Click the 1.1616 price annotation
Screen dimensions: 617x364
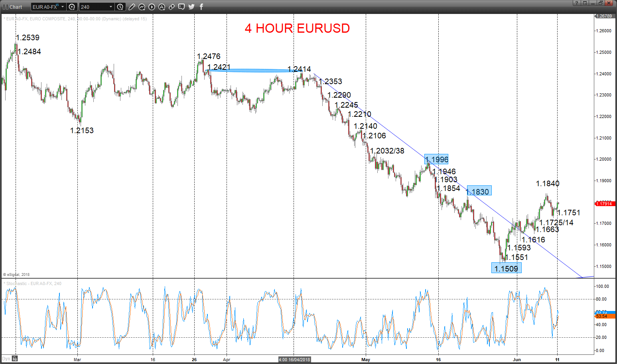533,240
